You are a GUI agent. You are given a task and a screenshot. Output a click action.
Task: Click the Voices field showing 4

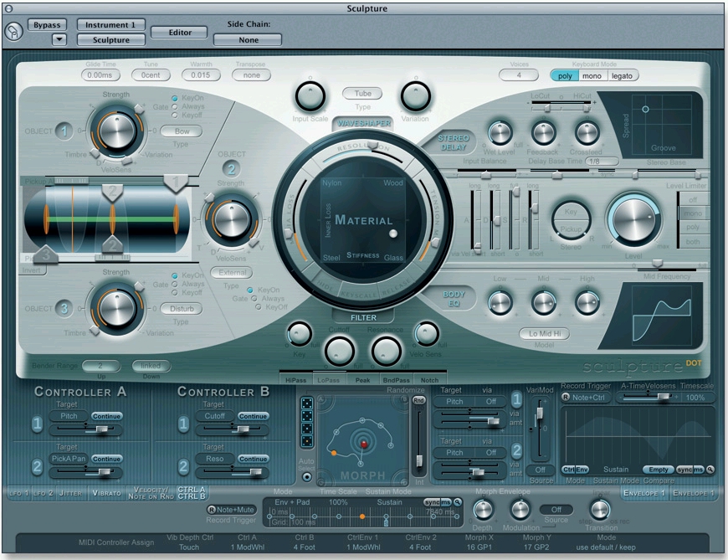[519, 75]
